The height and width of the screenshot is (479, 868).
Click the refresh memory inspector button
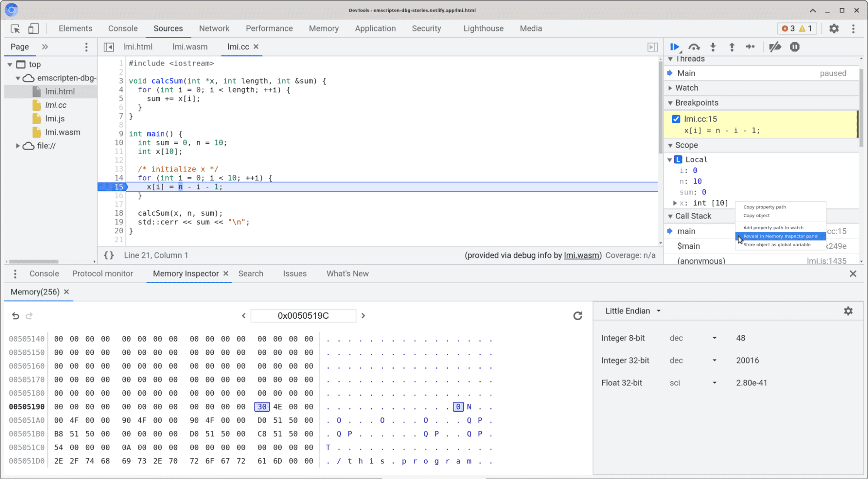[x=578, y=316]
